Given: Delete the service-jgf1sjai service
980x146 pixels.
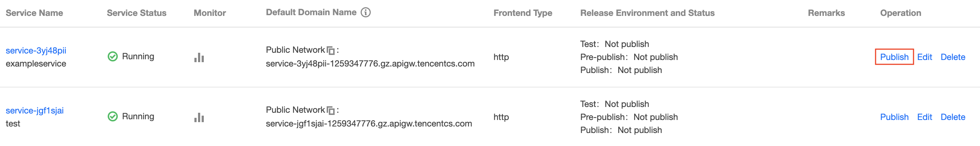Looking at the screenshot, I should [953, 117].
